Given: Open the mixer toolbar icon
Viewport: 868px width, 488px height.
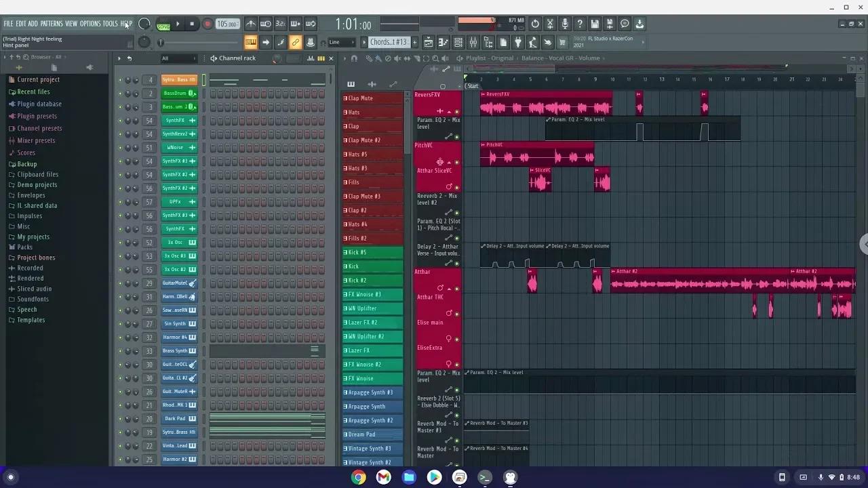Looking at the screenshot, I should (473, 42).
